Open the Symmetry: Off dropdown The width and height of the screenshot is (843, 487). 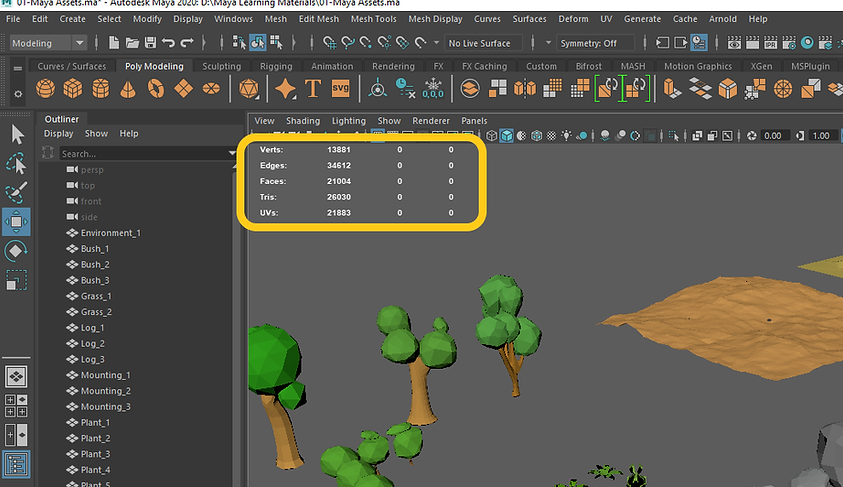coord(595,43)
